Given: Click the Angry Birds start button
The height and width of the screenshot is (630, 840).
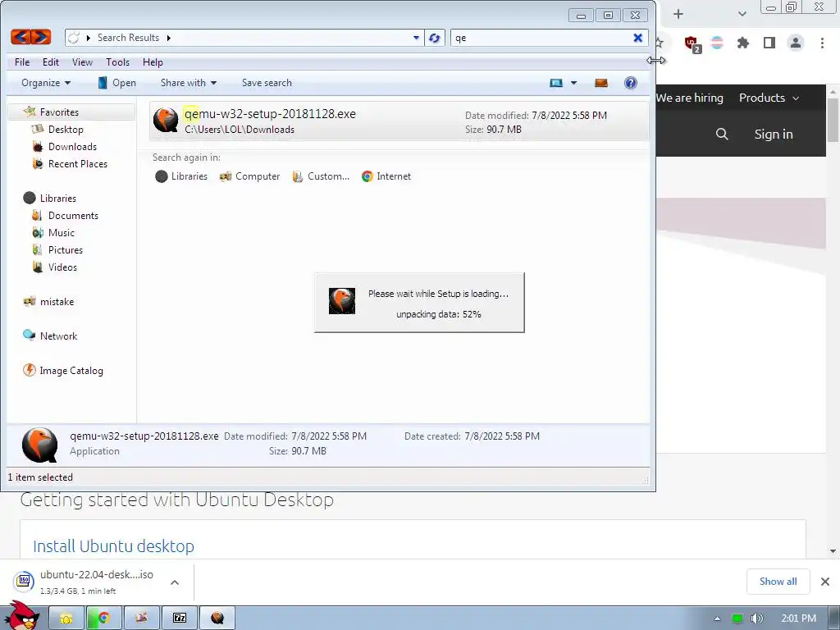Looking at the screenshot, I should 22,616.
